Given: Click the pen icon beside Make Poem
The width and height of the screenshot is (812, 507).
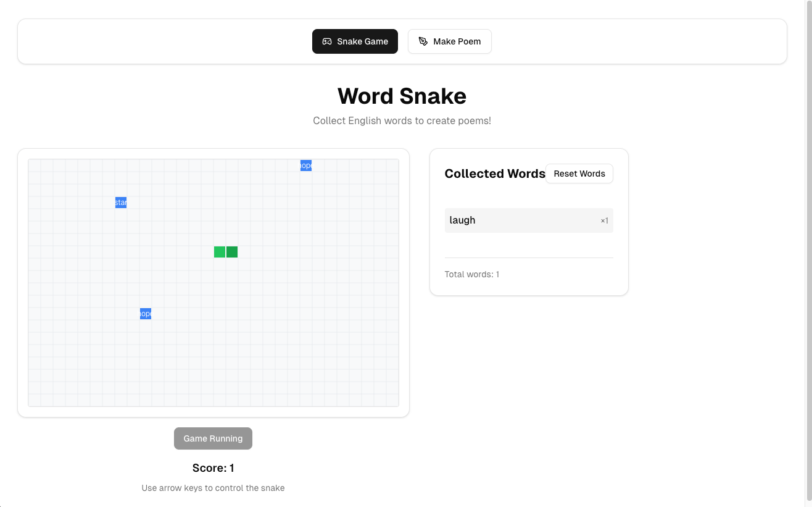Looking at the screenshot, I should click(x=423, y=41).
